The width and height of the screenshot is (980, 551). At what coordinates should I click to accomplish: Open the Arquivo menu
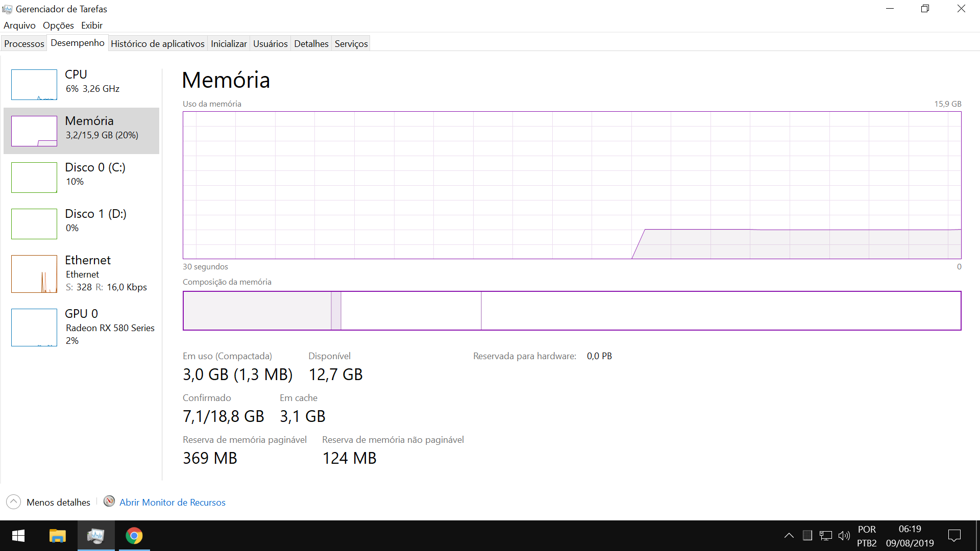19,26
